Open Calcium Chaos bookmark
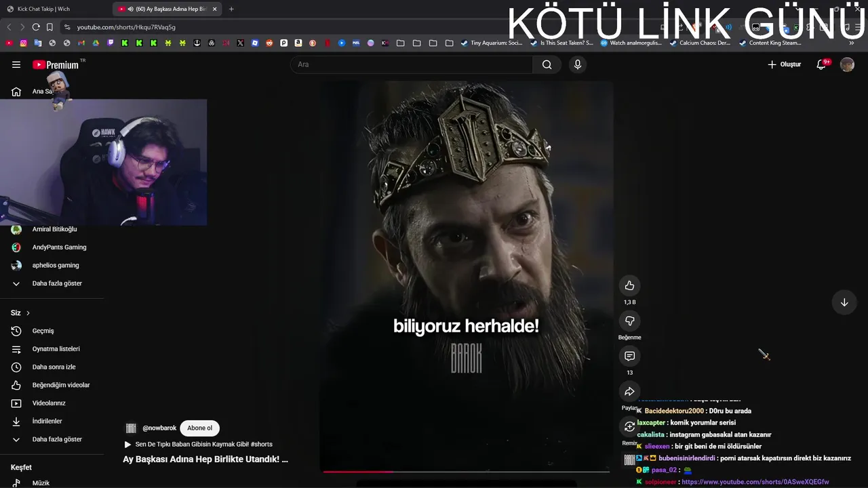Screen dimensions: 868x488 click(701, 43)
